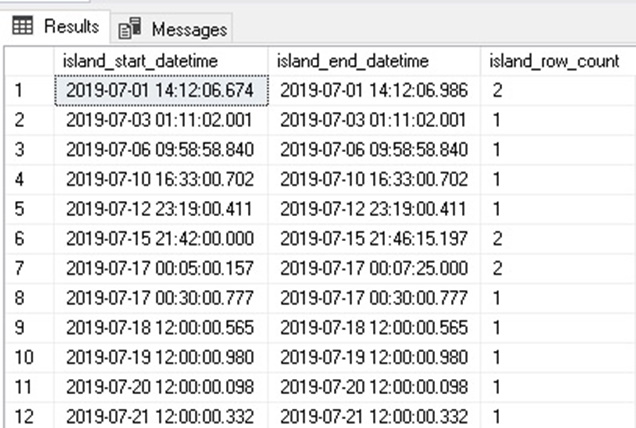Image resolution: width=636 pixels, height=428 pixels.
Task: Select row header number 1
Action: [x=30, y=90]
